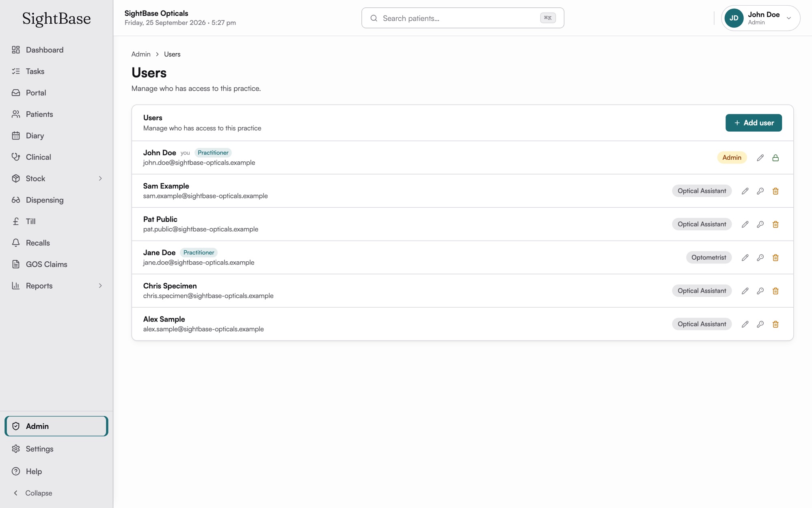Open the Till section

(x=56, y=221)
